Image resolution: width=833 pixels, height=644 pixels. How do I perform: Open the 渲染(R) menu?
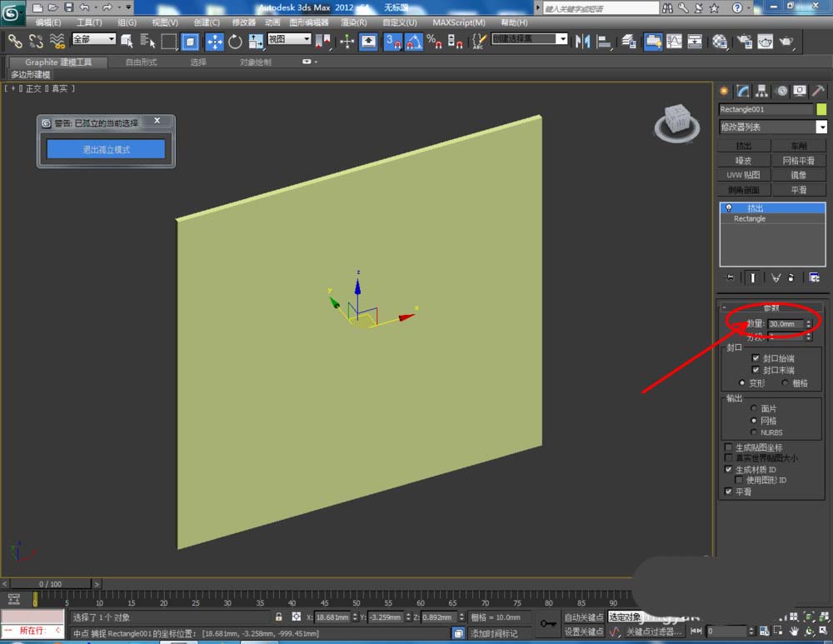pyautogui.click(x=353, y=22)
